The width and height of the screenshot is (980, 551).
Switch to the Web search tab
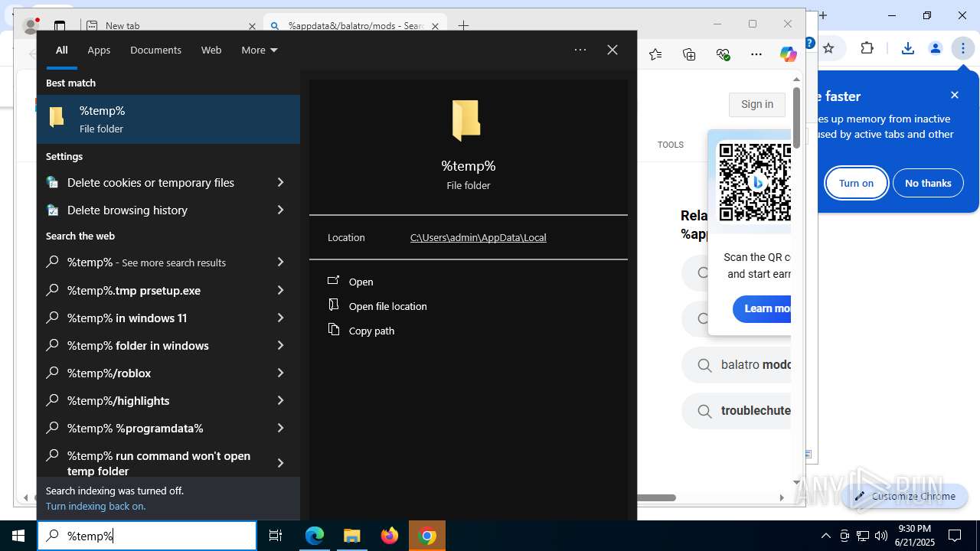tap(211, 50)
